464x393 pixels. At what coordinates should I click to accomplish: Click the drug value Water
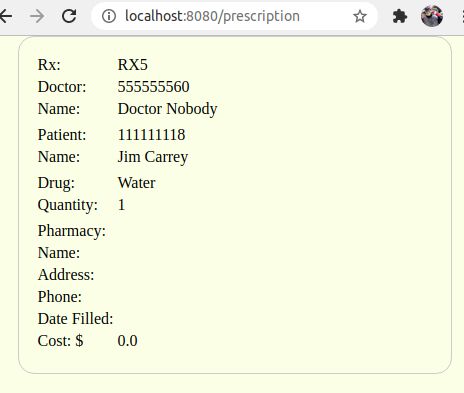click(137, 183)
